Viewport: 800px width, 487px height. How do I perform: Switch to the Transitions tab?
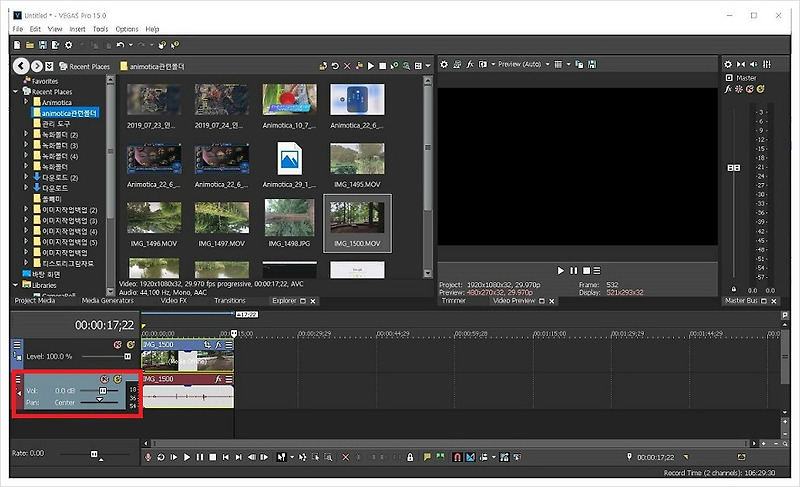pyautogui.click(x=230, y=300)
